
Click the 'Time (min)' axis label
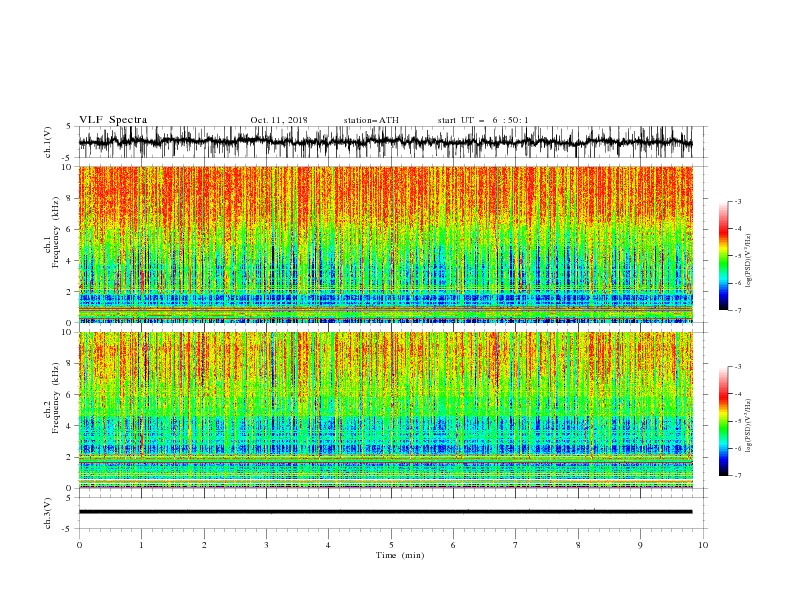(x=400, y=555)
